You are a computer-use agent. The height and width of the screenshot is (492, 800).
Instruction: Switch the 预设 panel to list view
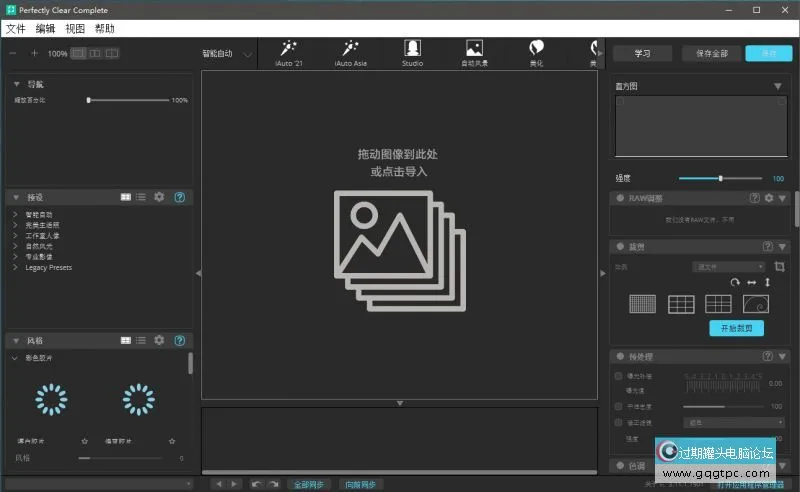[x=141, y=198]
